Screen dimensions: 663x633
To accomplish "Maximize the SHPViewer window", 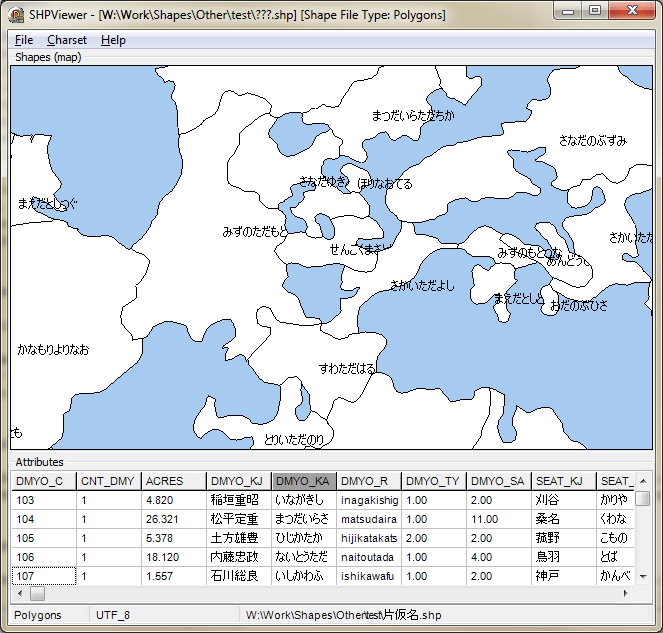I will 595,10.
